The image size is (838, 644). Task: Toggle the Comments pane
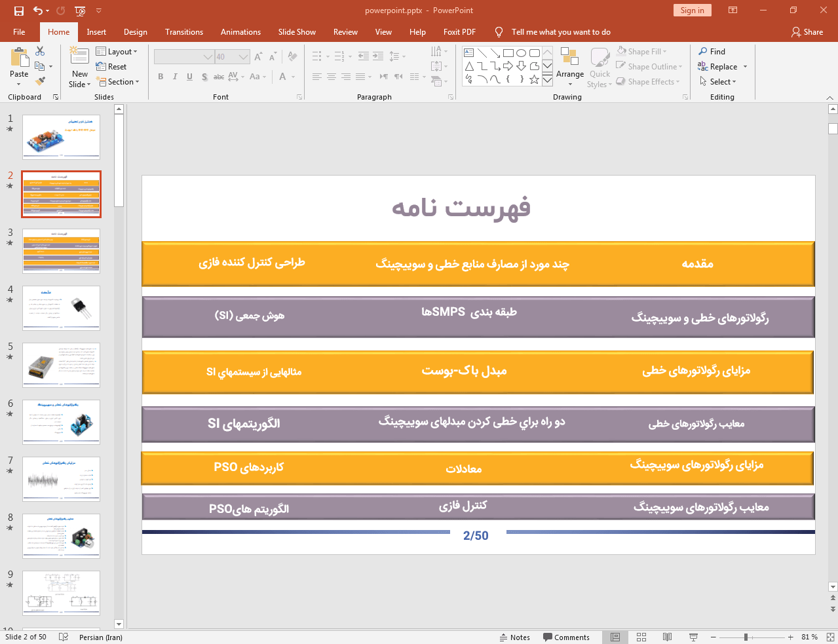click(x=566, y=637)
